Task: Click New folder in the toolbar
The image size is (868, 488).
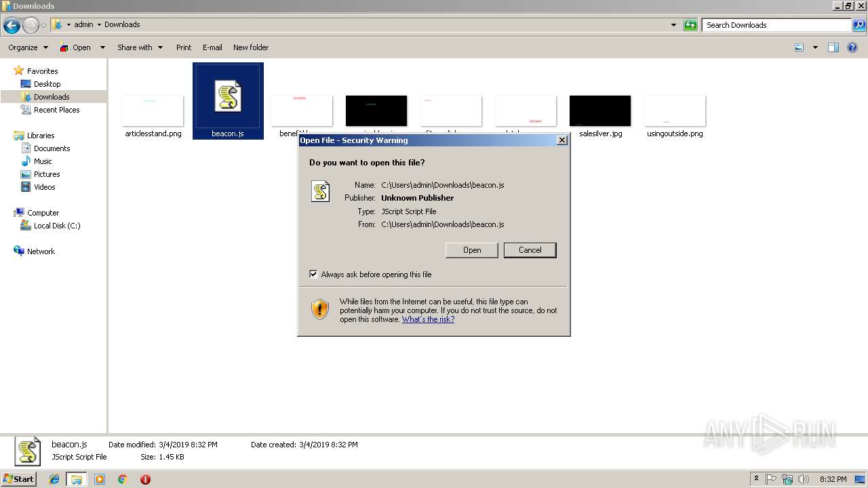Action: click(x=251, y=47)
